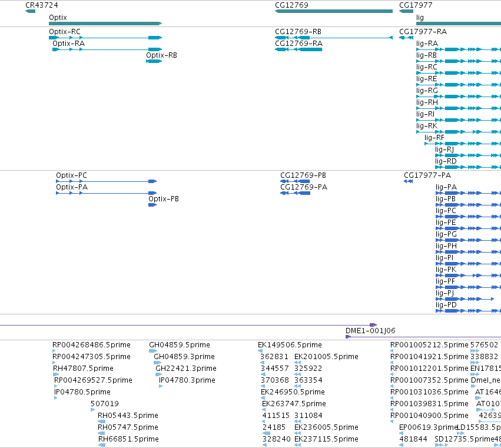
Task: Select EST EK149506.5prime
Action: [260, 351]
